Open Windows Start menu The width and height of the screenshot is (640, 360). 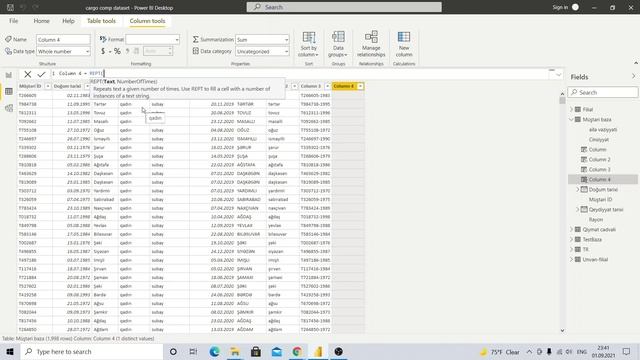click(x=10, y=351)
